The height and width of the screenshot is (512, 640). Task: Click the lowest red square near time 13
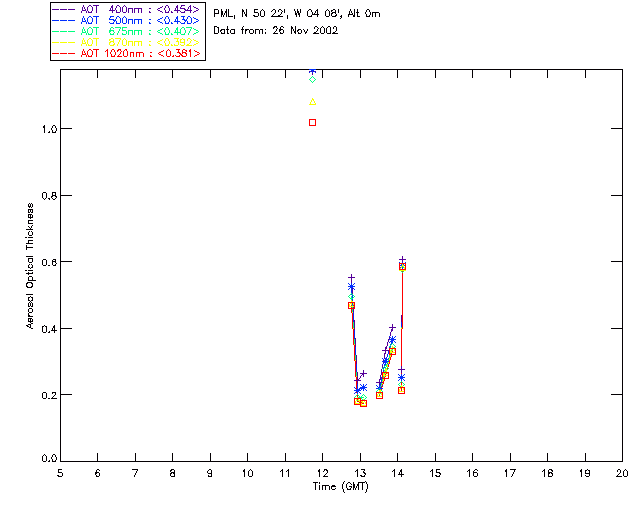[x=363, y=403]
